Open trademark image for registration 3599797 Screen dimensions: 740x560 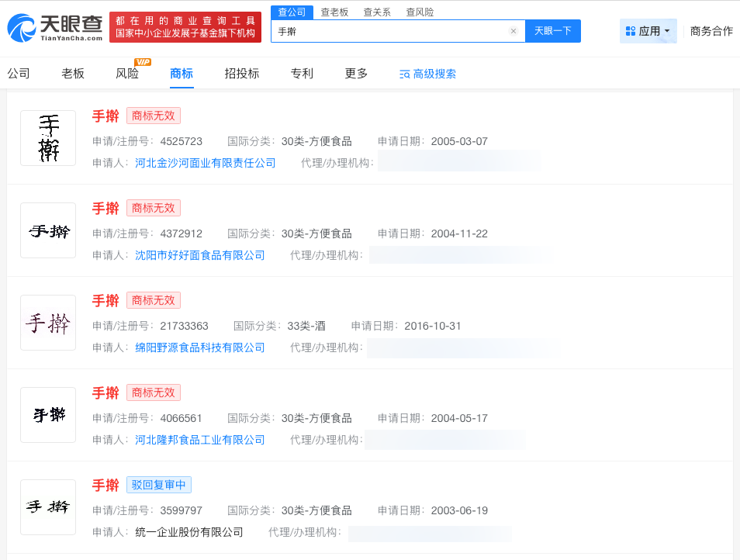[48, 507]
